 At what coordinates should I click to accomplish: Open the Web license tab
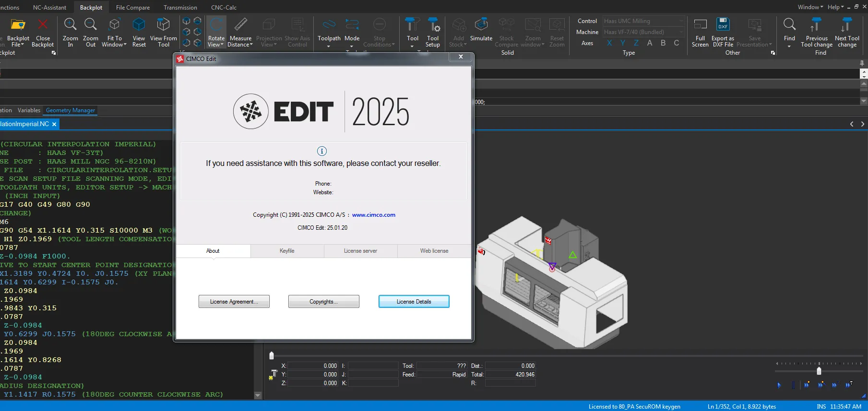tap(434, 251)
